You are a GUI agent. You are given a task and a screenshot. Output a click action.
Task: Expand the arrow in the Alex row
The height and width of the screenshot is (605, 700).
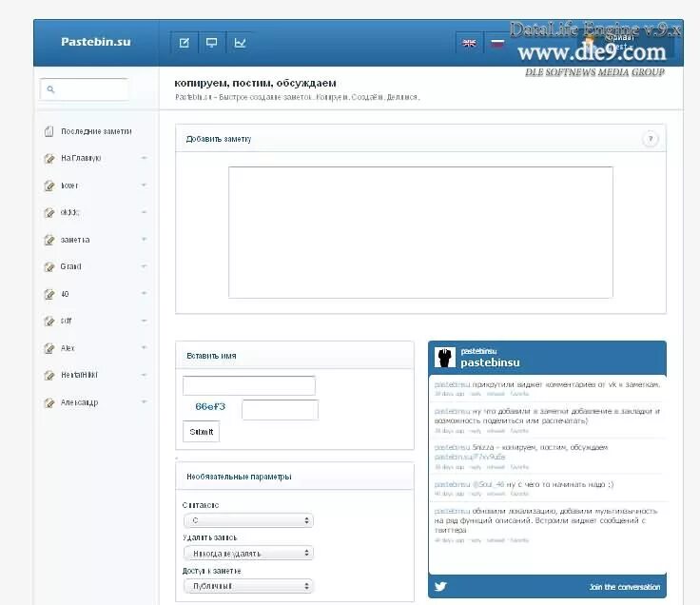(x=144, y=347)
